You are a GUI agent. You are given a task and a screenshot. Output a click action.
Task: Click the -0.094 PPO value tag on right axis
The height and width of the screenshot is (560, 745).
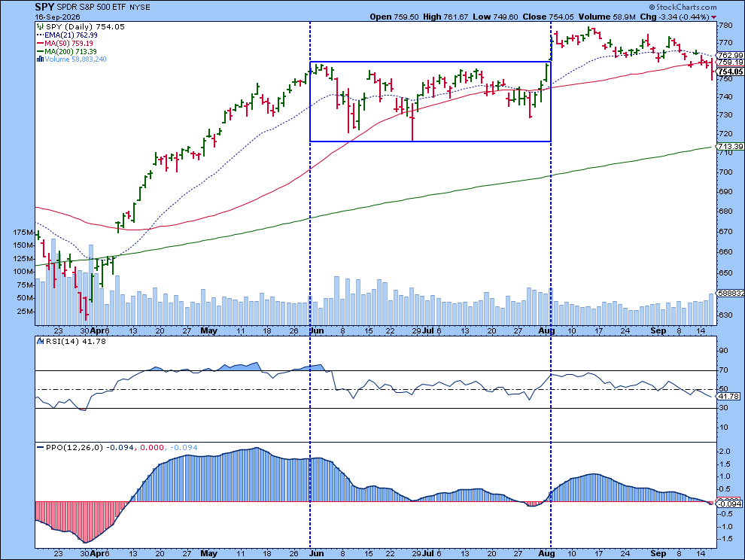click(x=730, y=504)
